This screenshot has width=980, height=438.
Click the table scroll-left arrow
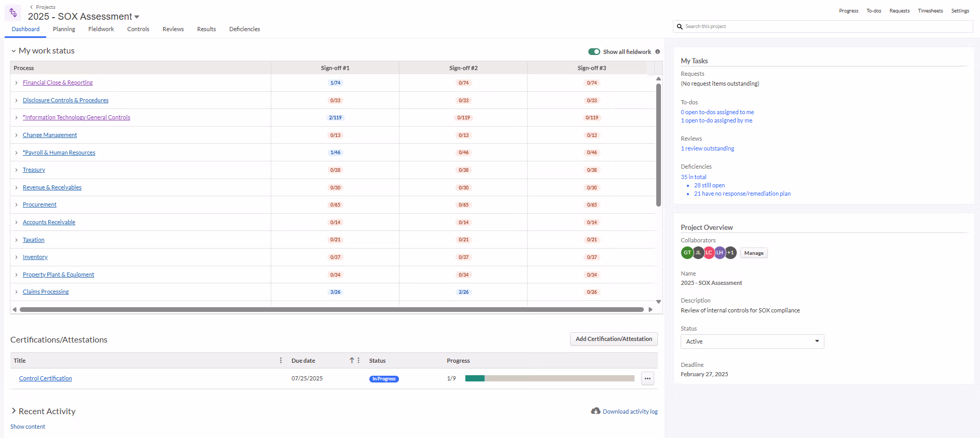click(15, 309)
